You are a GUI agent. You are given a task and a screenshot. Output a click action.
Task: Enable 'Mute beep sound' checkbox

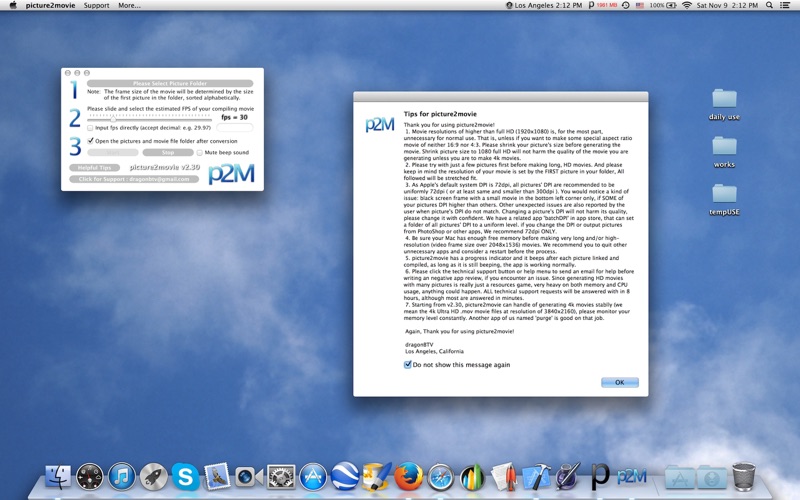point(199,153)
